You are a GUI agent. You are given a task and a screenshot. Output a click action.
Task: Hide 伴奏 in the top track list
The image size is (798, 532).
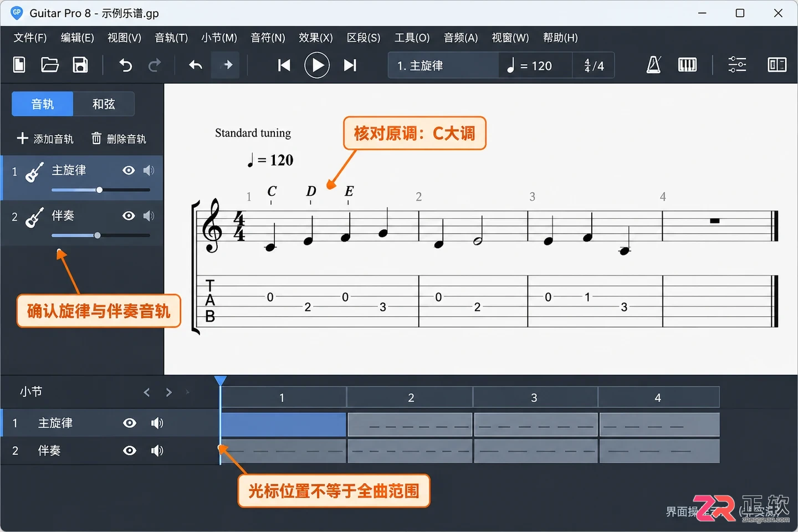coord(129,216)
